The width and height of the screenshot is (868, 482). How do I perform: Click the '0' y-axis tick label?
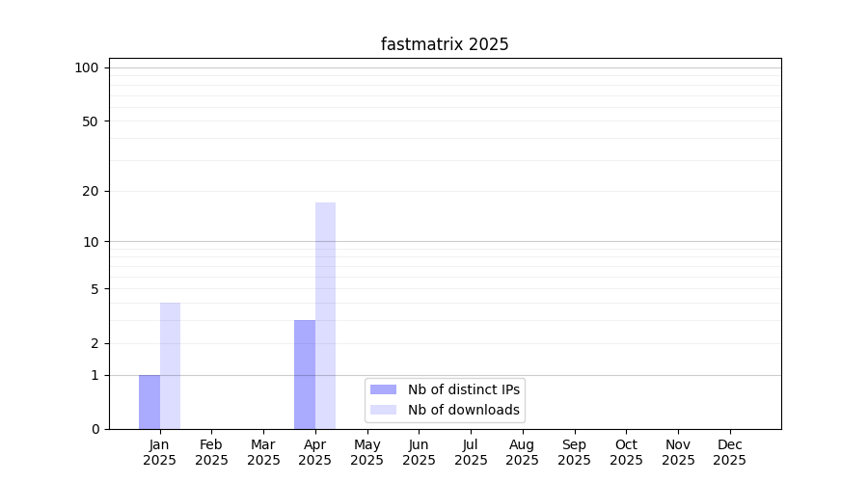click(95, 429)
